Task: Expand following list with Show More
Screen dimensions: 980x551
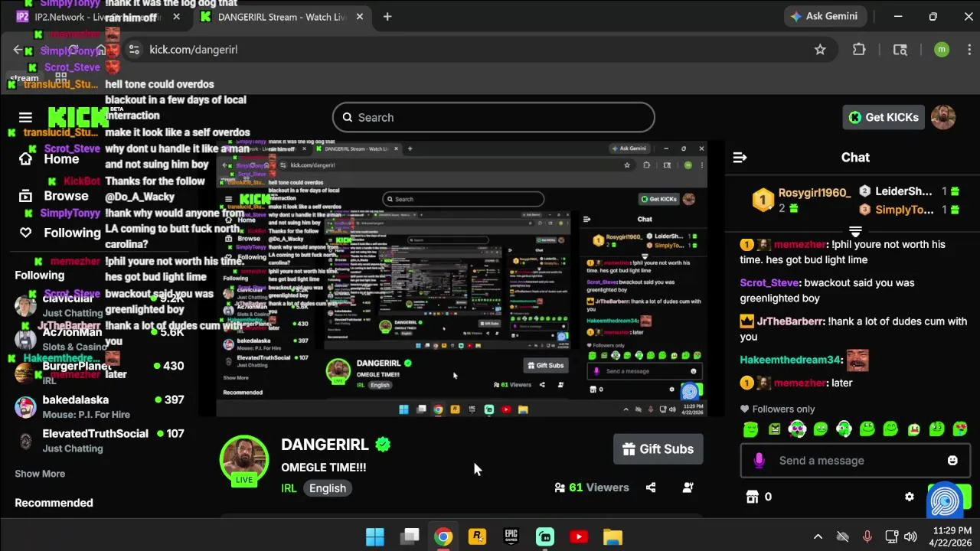Action: coord(40,474)
